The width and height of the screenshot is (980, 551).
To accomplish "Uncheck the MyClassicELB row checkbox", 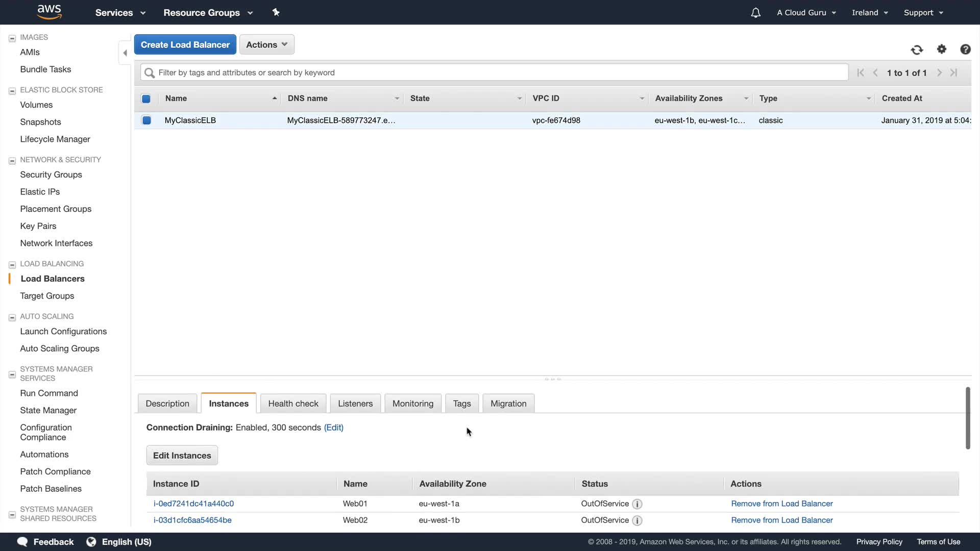I will (x=146, y=120).
